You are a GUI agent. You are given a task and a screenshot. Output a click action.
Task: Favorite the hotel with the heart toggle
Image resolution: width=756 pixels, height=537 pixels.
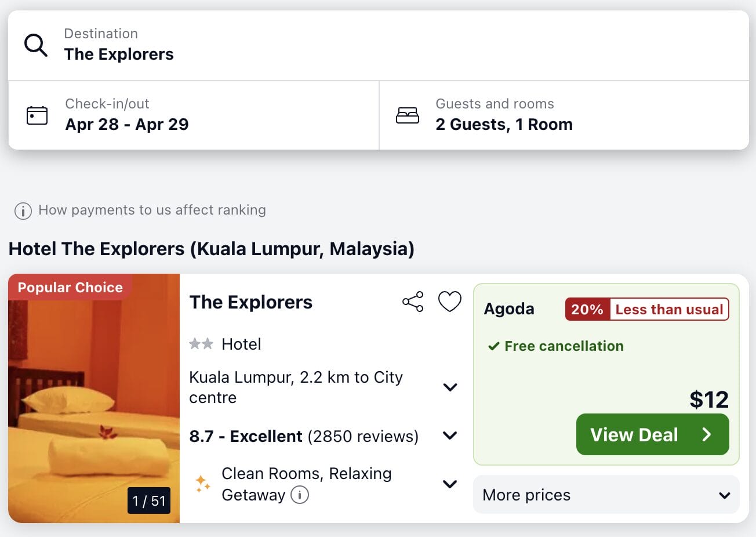tap(449, 302)
